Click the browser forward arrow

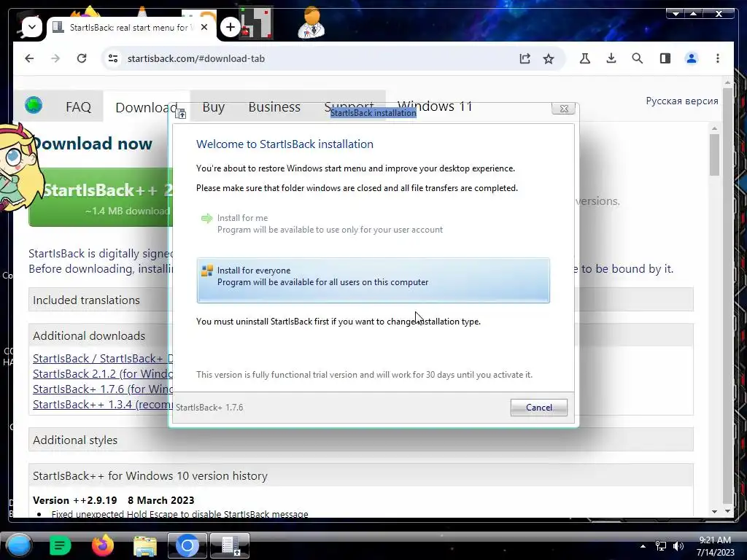tap(55, 58)
